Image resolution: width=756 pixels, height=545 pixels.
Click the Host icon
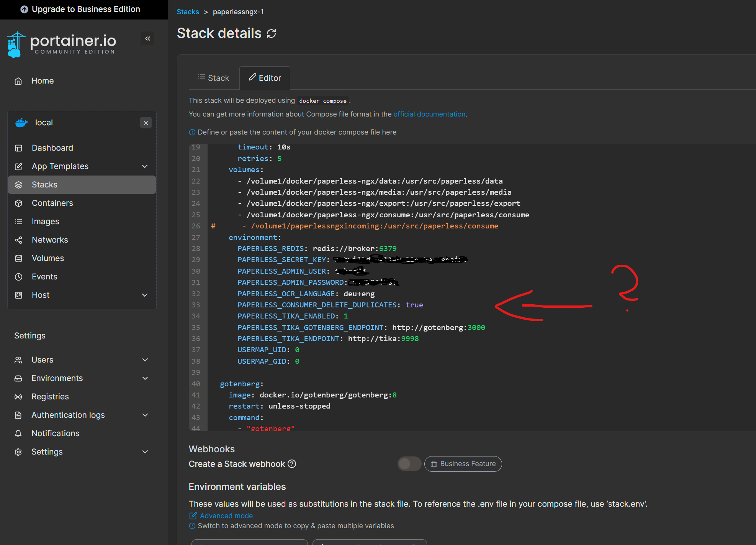click(x=18, y=295)
